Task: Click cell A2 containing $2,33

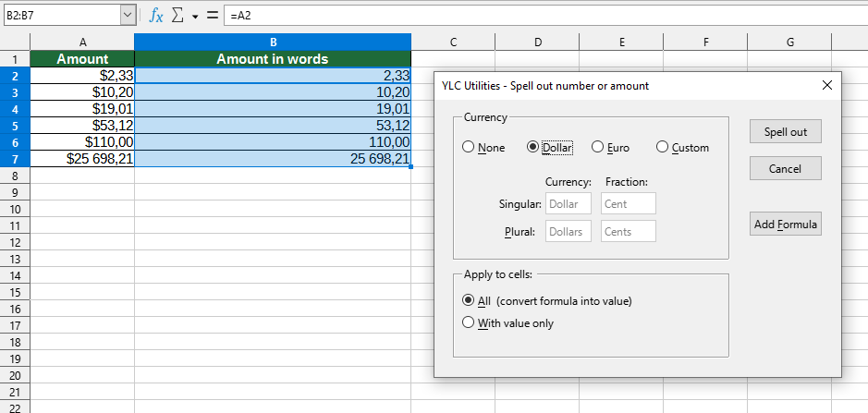Action: click(82, 76)
